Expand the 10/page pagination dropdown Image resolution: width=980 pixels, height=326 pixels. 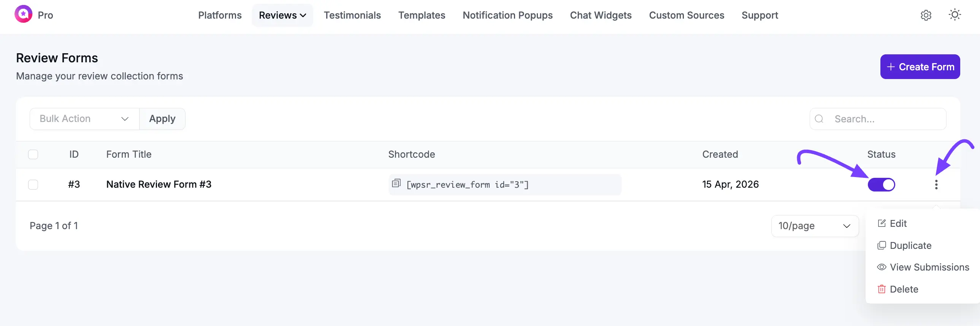(815, 226)
